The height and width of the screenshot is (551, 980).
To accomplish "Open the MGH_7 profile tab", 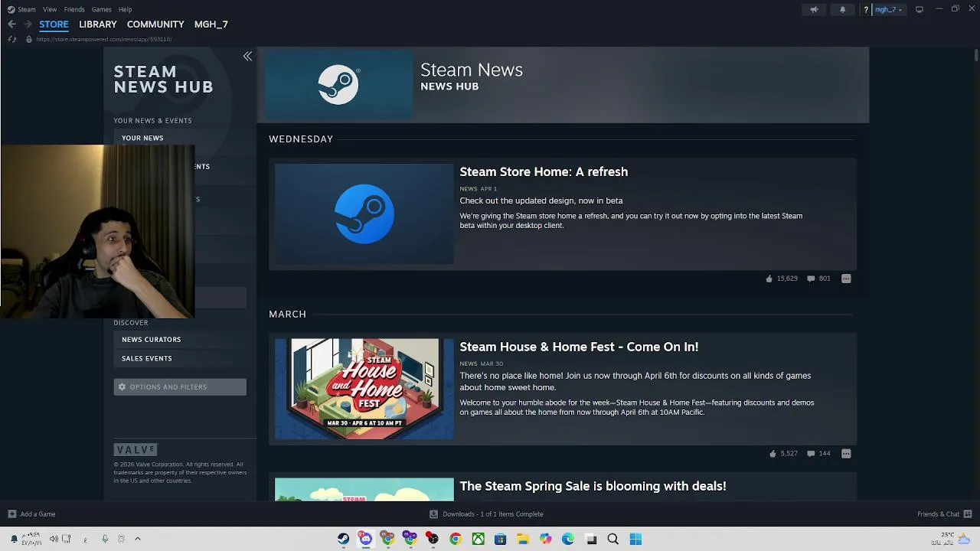I will [211, 24].
